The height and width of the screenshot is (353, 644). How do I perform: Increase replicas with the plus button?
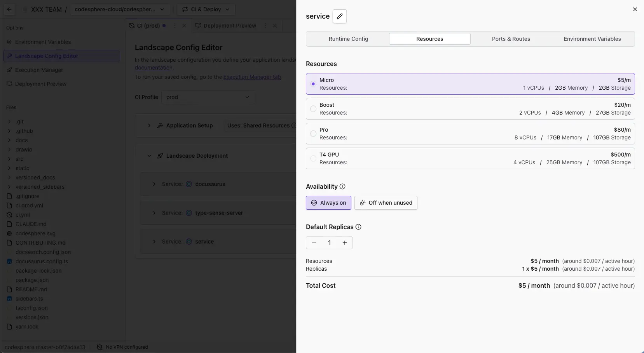click(x=344, y=243)
